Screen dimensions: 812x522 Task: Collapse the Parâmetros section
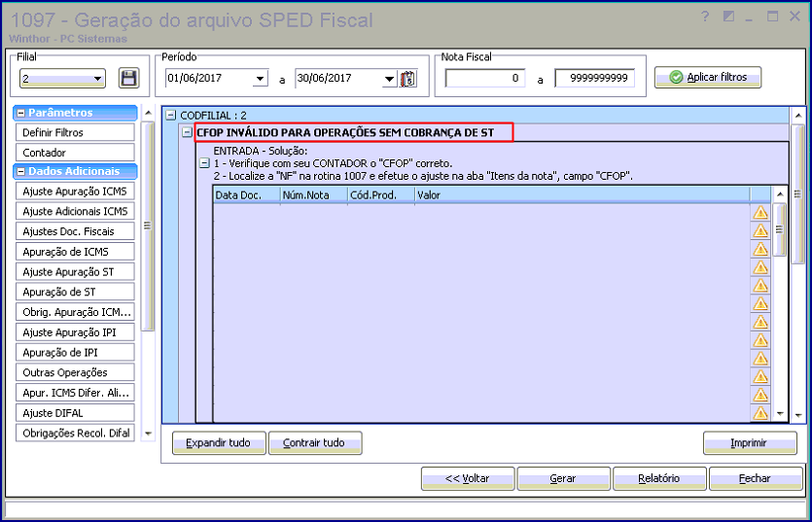pos(20,113)
